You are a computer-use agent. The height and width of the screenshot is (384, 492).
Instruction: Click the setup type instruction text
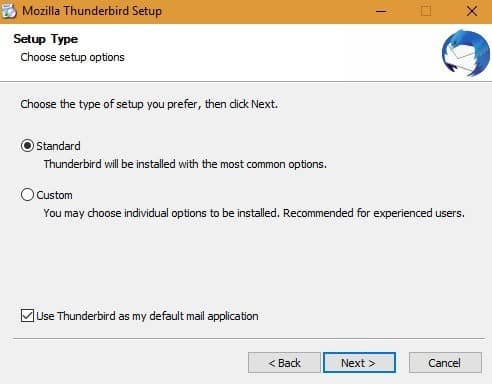click(149, 104)
